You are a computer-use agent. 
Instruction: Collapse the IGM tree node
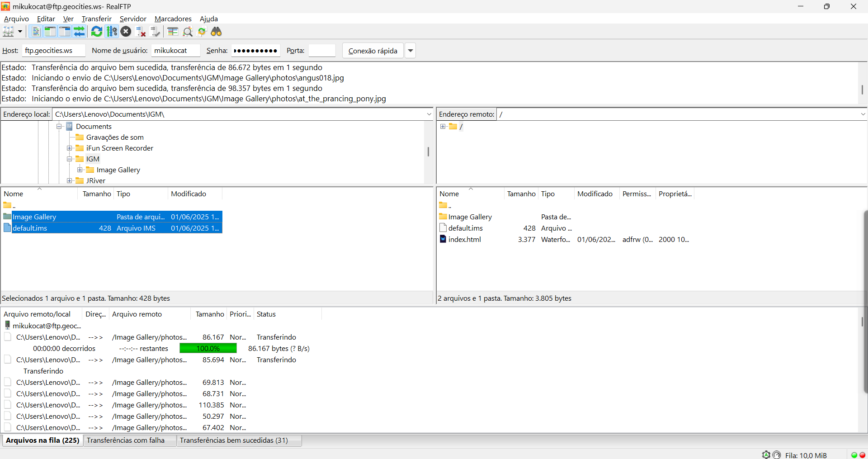(69, 159)
